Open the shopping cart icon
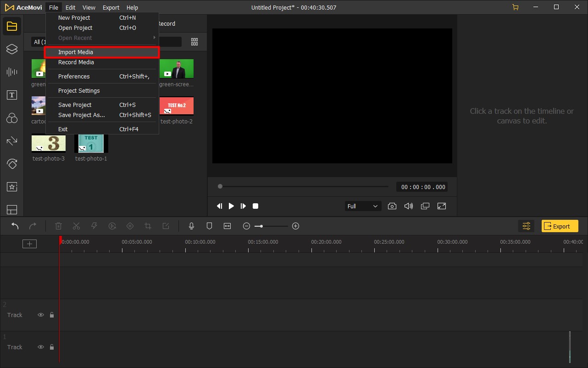Image resolution: width=588 pixels, height=368 pixels. [516, 7]
